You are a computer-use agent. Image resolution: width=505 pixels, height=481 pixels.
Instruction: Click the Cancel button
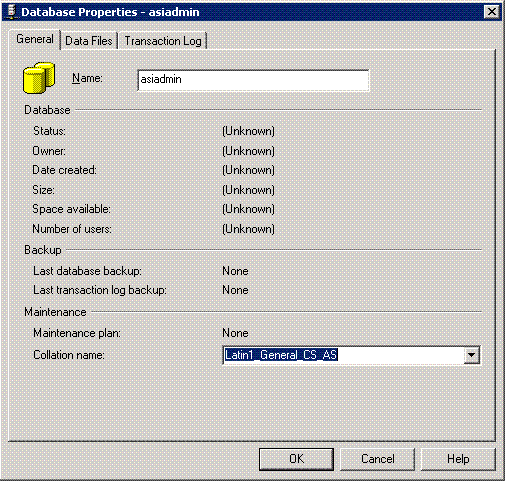coord(377,459)
